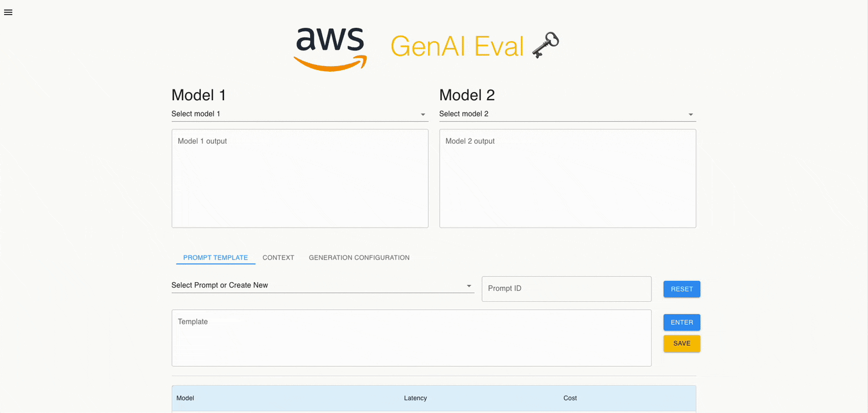Click the AWS logo
The image size is (868, 413).
pos(330,49)
